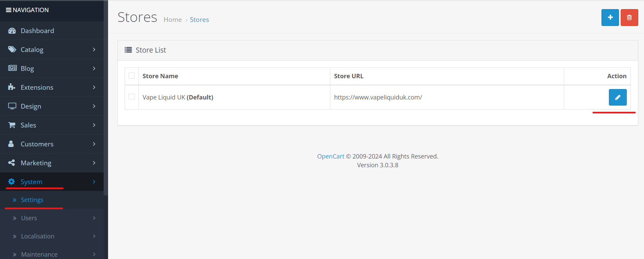
Task: Click the Stores breadcrumb link
Action: click(x=199, y=20)
